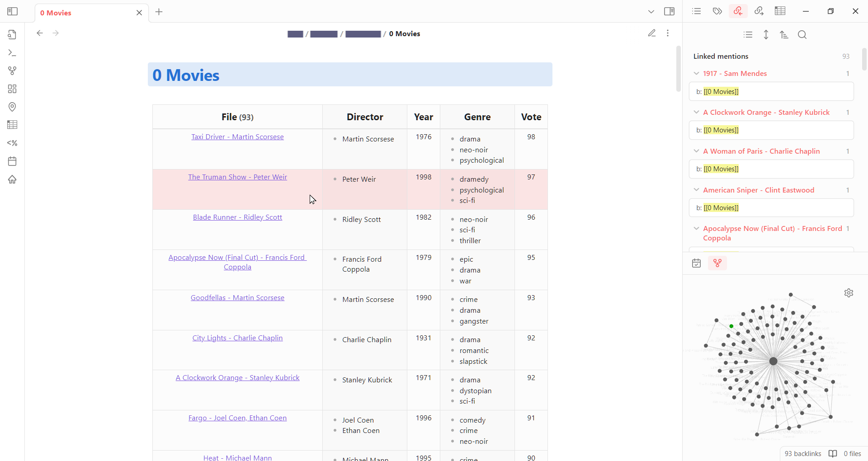Open Apocalypse Now (Final Cut) table link

tap(237, 262)
